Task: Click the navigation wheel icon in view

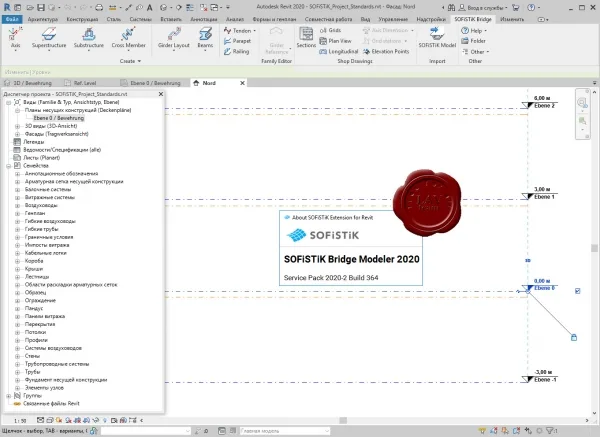Action: [x=582, y=103]
